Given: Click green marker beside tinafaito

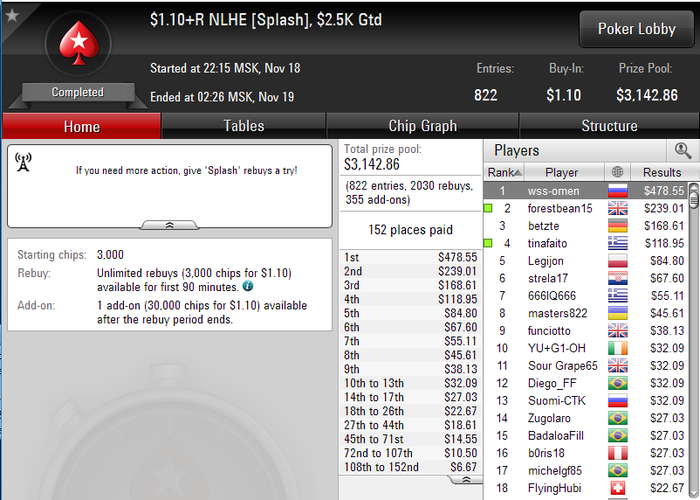Looking at the screenshot, I should point(488,243).
